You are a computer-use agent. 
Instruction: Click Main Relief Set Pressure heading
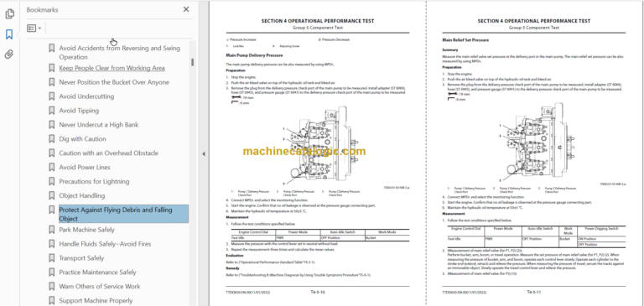pos(465,40)
